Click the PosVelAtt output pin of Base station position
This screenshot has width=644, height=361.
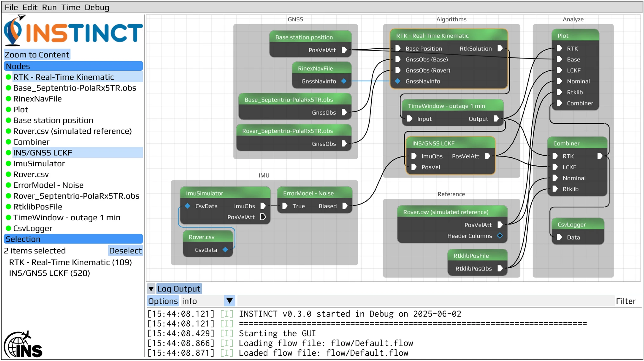344,50
